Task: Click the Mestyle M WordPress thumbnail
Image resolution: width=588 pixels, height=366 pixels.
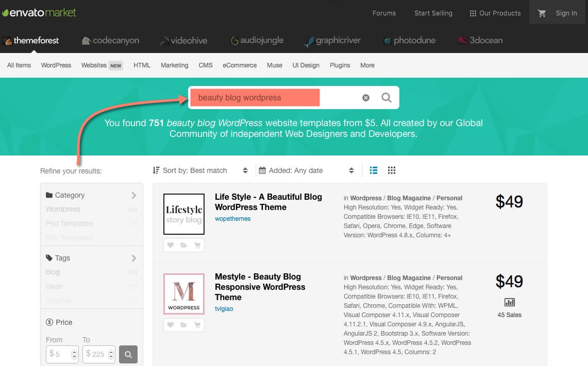Action: click(x=184, y=294)
